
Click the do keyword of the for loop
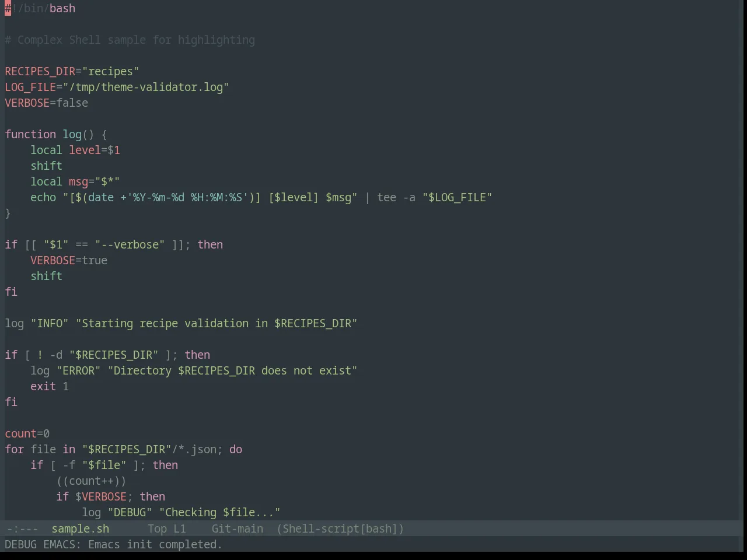click(x=236, y=449)
